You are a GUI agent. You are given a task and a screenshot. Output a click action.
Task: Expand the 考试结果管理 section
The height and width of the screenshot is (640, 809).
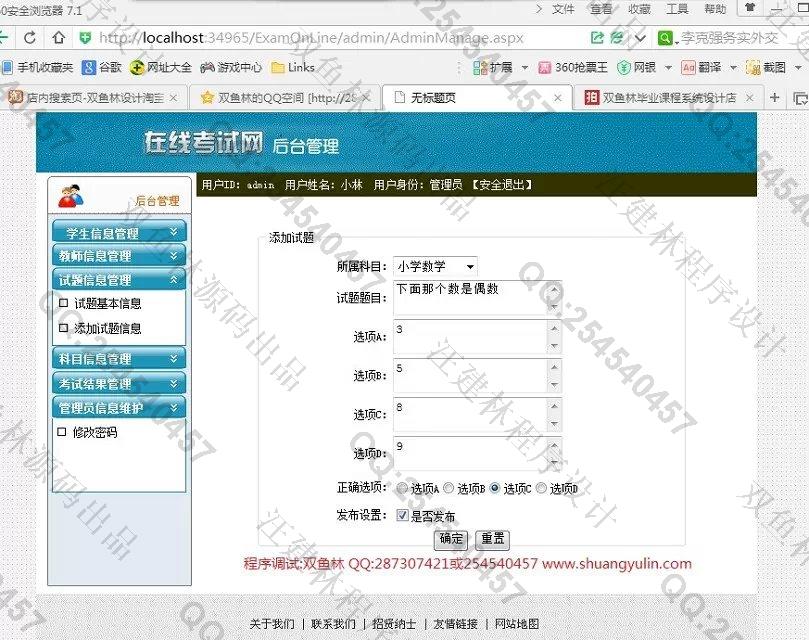click(x=119, y=383)
